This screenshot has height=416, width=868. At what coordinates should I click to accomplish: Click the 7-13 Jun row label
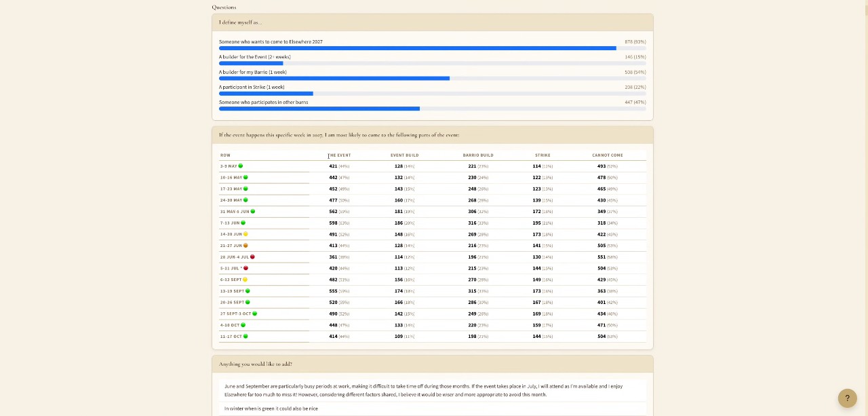(230, 223)
